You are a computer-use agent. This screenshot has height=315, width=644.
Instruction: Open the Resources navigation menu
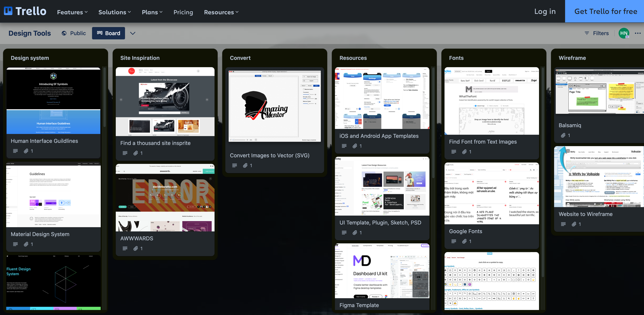[221, 12]
